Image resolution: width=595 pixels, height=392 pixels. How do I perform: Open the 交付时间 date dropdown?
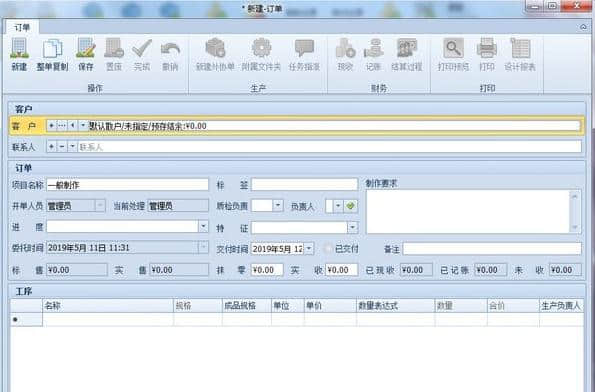(x=309, y=249)
